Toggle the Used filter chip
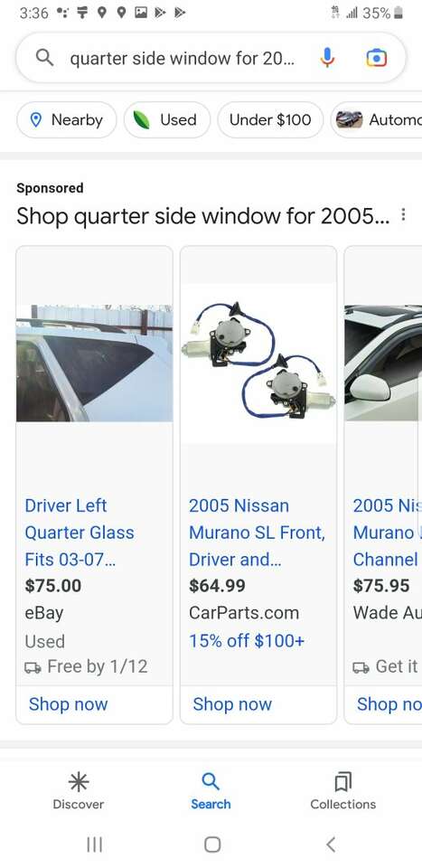The width and height of the screenshot is (422, 868). coord(167,119)
